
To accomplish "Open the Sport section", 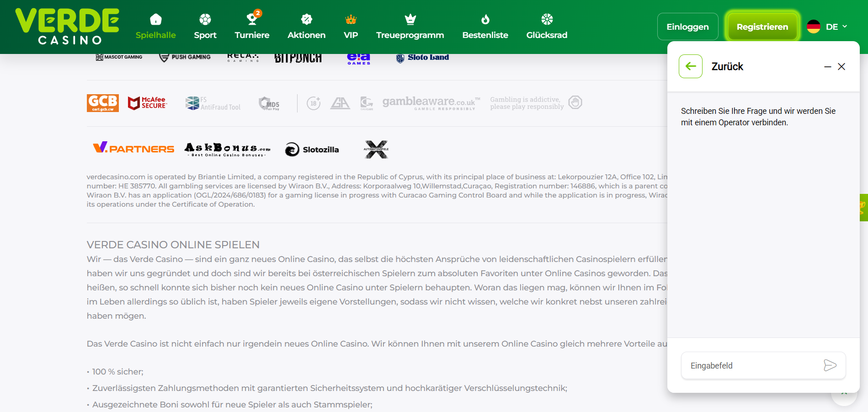I will click(x=205, y=27).
